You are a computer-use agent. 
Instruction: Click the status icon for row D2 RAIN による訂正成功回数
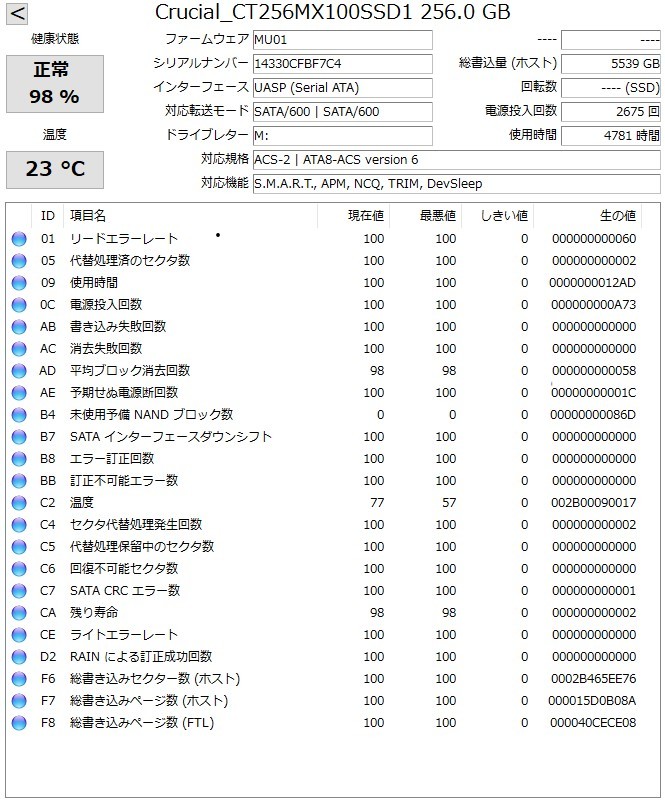(19, 658)
